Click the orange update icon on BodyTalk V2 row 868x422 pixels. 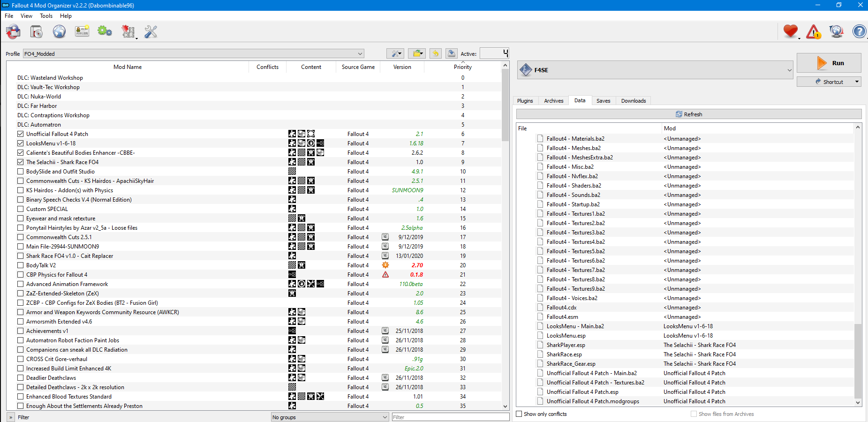pos(385,265)
